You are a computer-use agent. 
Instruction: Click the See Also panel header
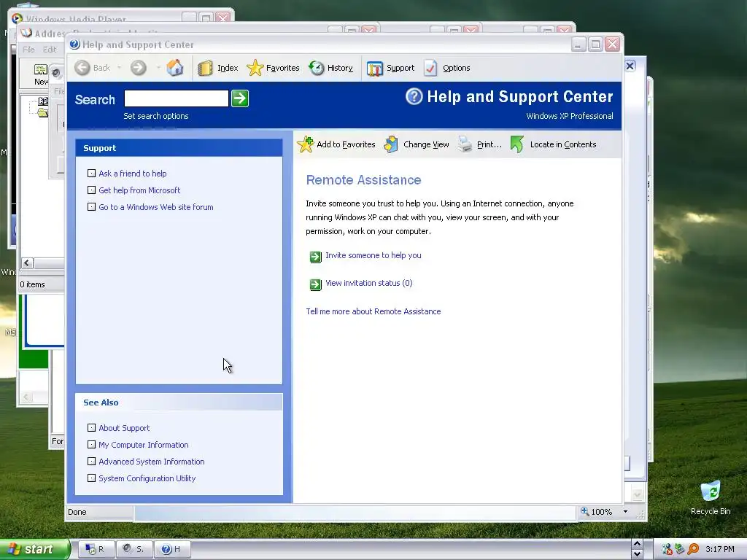pos(179,402)
